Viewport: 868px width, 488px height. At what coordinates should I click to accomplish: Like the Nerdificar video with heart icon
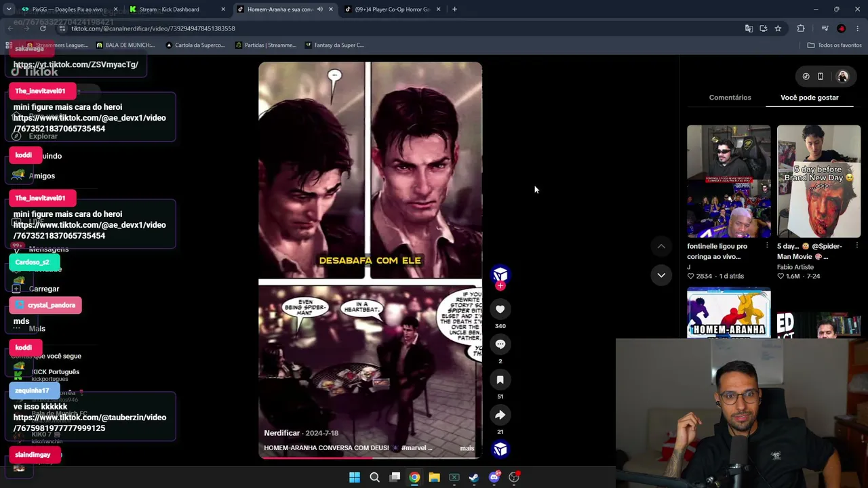click(x=500, y=309)
